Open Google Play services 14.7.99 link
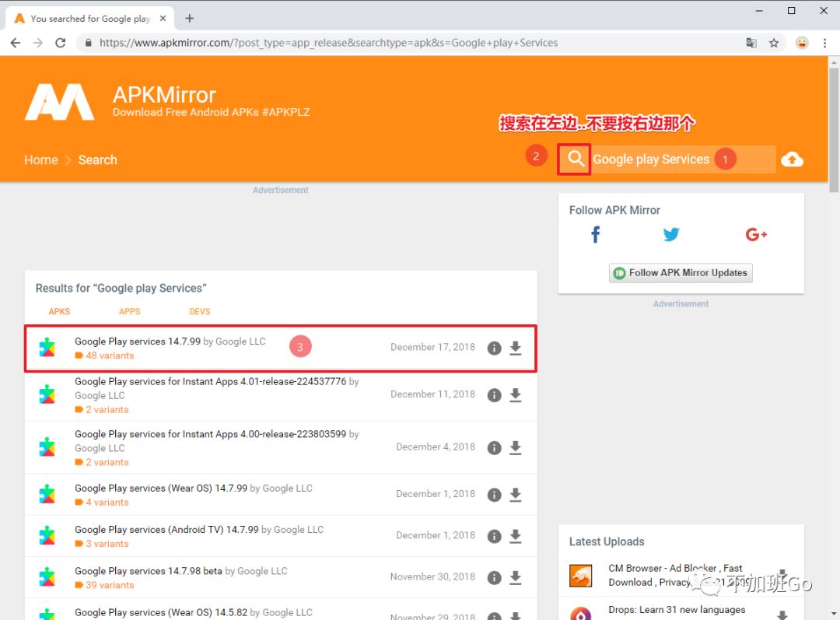 tap(138, 342)
